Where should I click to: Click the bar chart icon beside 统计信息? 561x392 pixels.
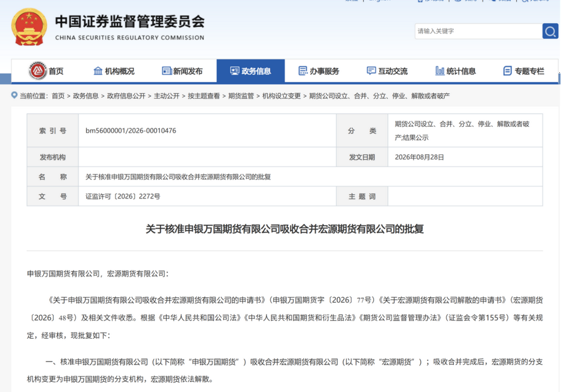click(x=440, y=71)
